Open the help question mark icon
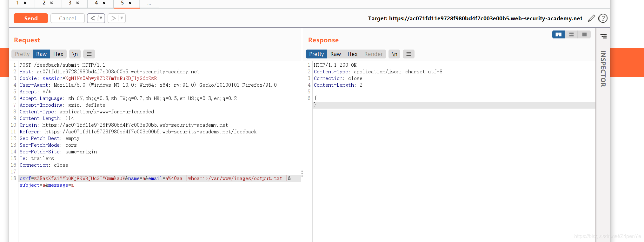The image size is (644, 242). [603, 18]
